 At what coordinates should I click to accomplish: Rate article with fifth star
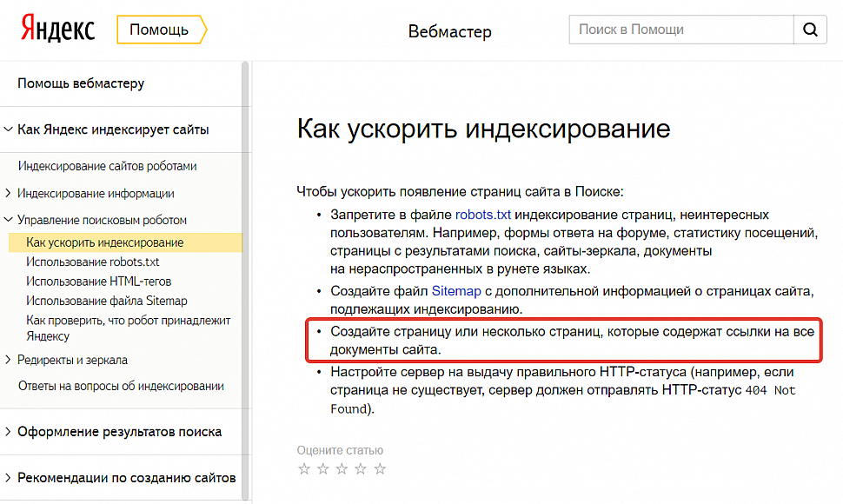click(x=380, y=469)
